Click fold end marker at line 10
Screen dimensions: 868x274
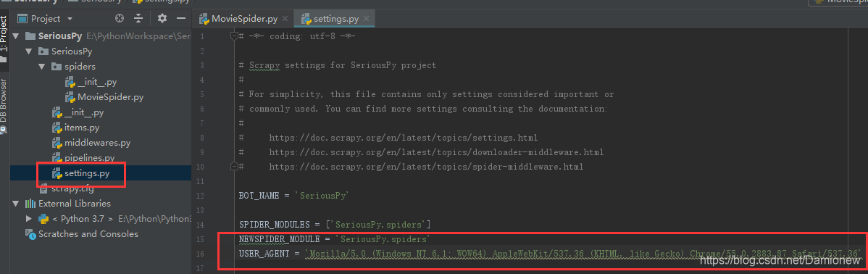[234, 165]
